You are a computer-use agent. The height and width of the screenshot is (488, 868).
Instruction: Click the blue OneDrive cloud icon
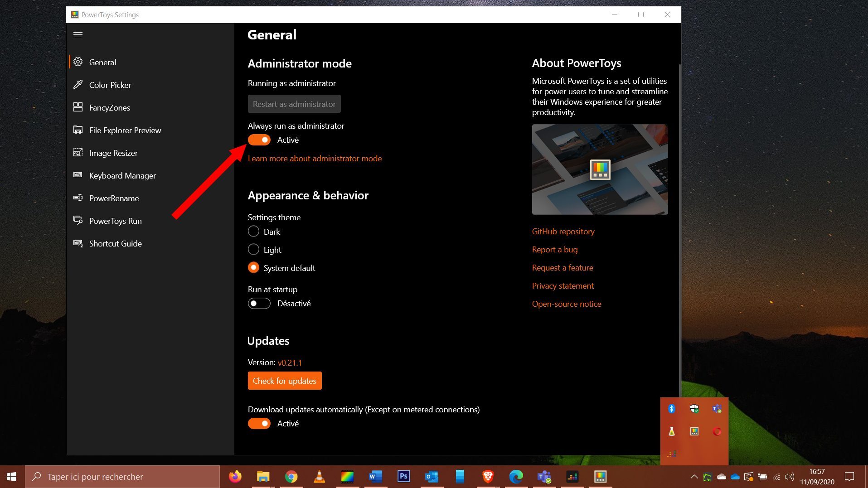[x=735, y=477]
